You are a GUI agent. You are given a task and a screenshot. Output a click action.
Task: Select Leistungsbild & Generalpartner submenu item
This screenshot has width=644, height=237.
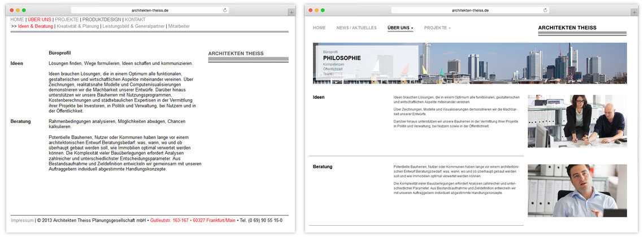[x=133, y=27]
